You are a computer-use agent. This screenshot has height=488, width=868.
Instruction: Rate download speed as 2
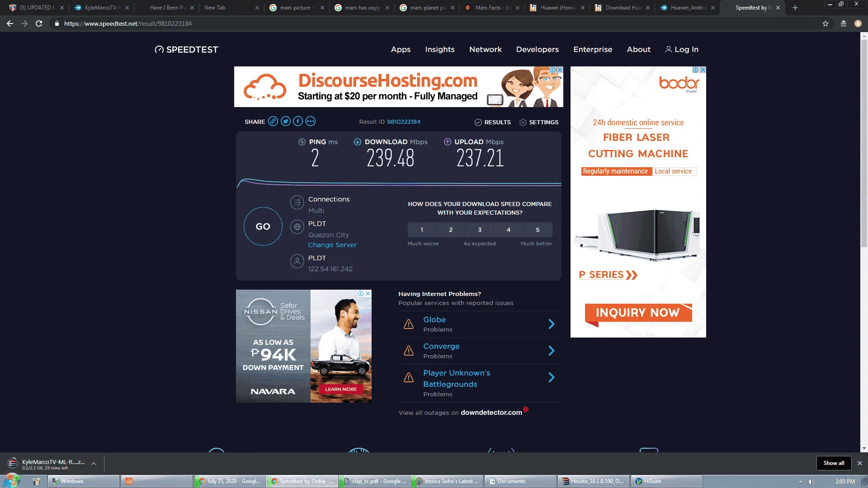(451, 230)
